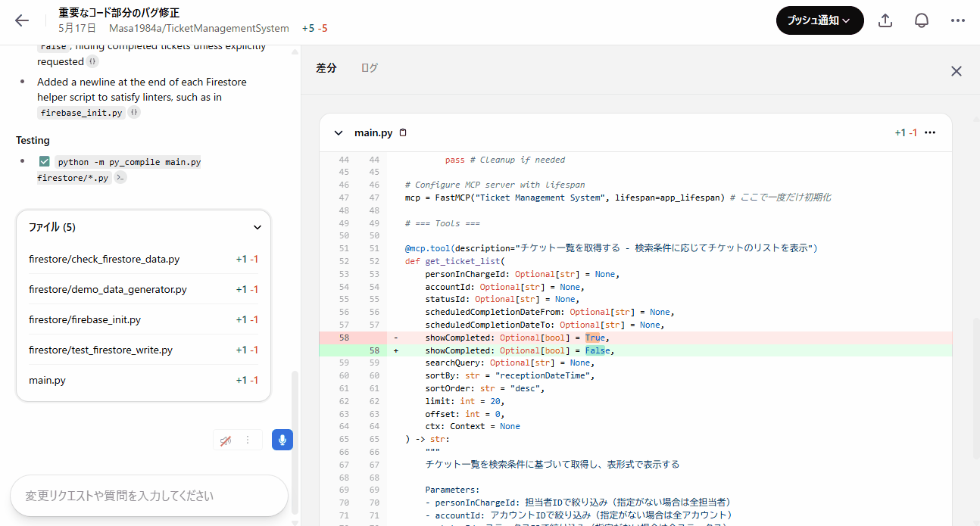980x526 pixels.
Task: Click the 'def get_ticket_list(' code line
Action: [x=454, y=261]
